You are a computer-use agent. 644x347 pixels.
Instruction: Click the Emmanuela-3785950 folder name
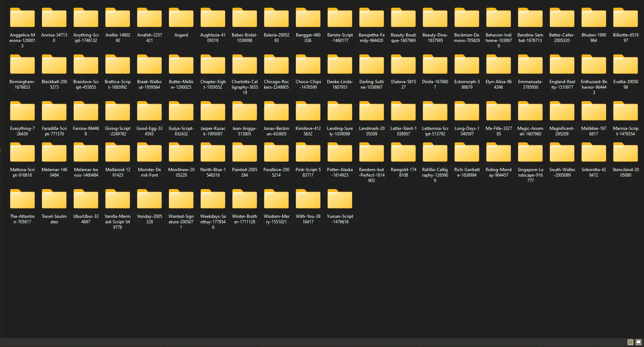(530, 84)
